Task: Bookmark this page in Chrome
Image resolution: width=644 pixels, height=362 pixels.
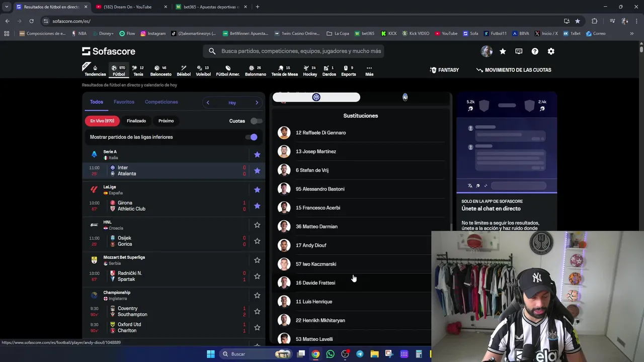Action: click(578, 21)
